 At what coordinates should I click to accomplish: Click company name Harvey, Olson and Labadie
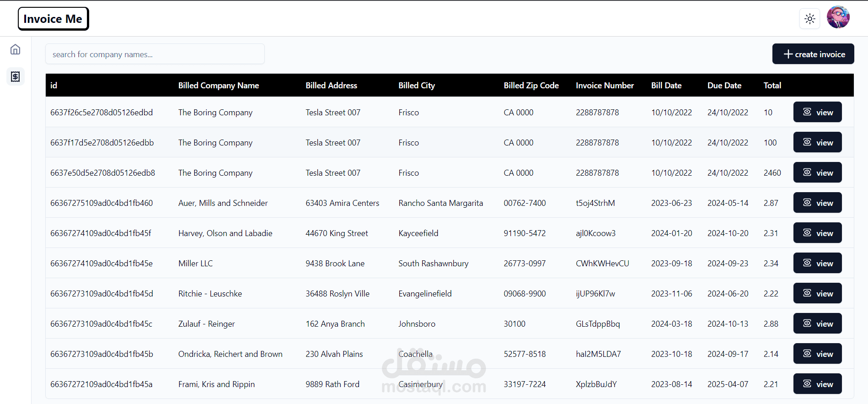point(225,233)
